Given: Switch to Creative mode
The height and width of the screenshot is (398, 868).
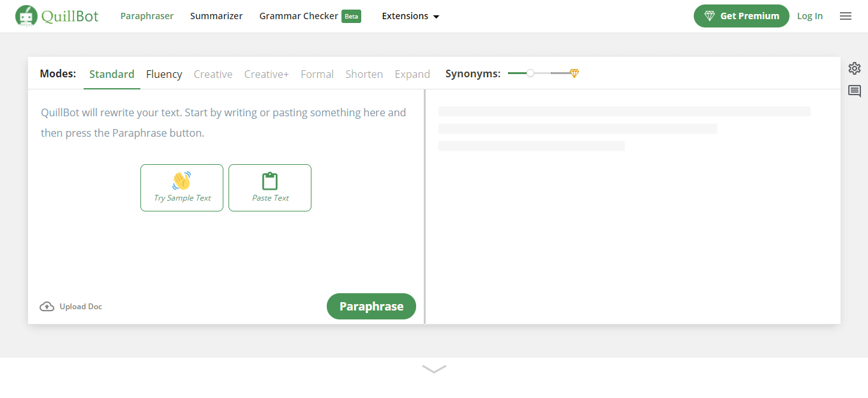Looking at the screenshot, I should [213, 74].
